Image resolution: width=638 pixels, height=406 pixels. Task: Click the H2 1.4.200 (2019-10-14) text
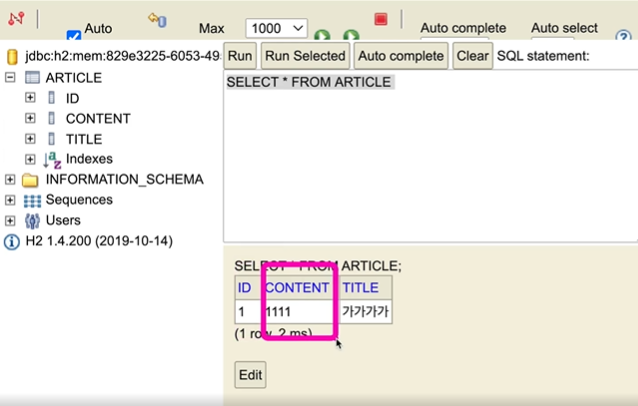pos(99,241)
